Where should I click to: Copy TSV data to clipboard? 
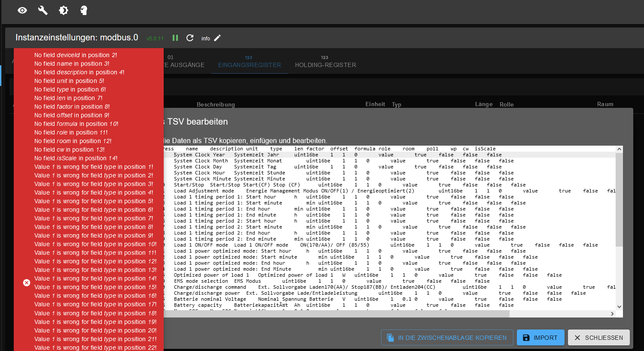coord(447,338)
